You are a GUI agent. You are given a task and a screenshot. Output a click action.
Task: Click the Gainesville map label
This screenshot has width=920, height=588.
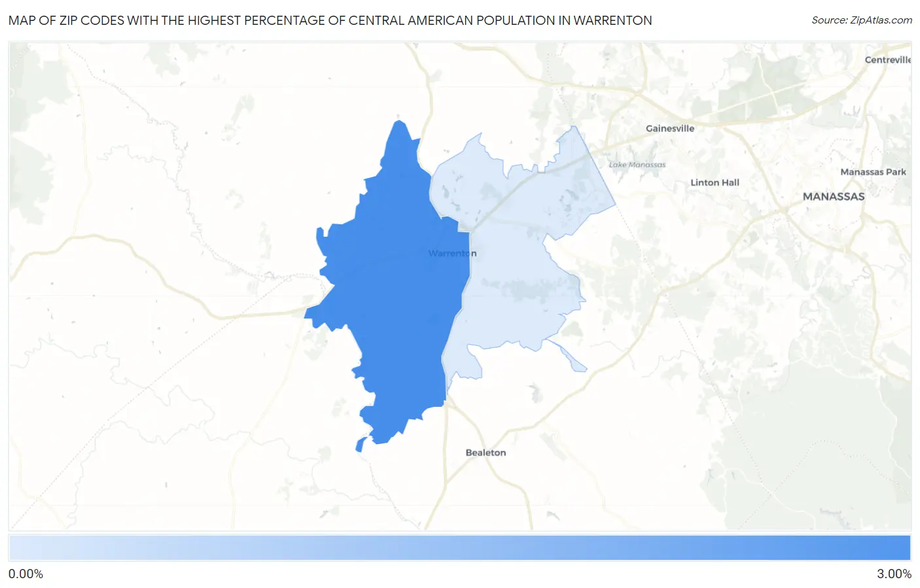[670, 128]
